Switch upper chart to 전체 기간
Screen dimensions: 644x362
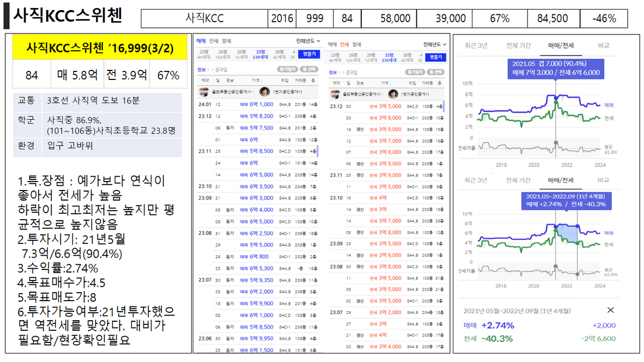coord(518,46)
